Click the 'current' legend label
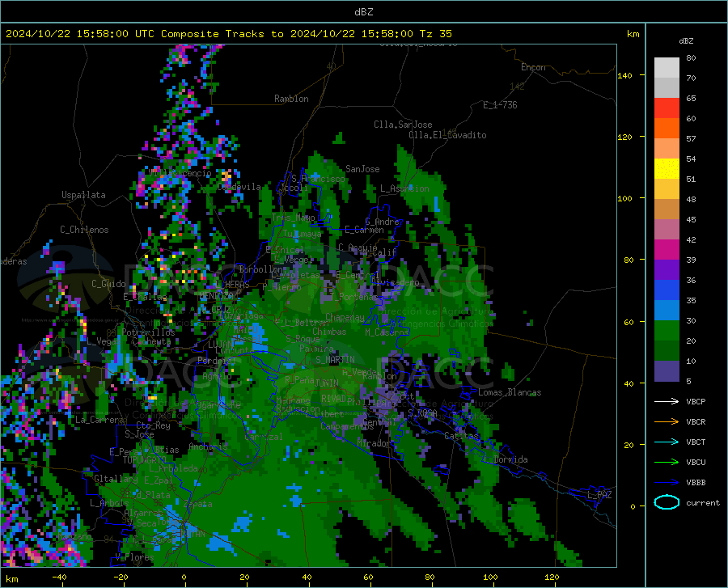 [703, 502]
